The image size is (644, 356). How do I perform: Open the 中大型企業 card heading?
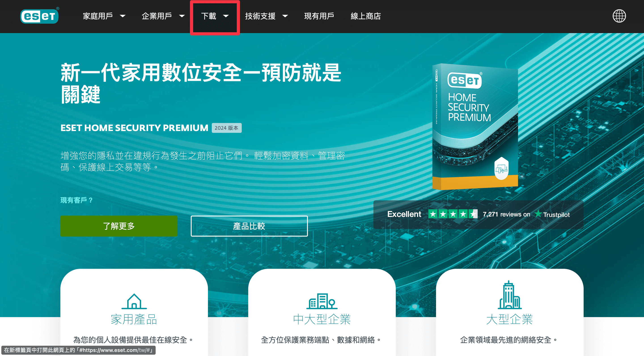pyautogui.click(x=322, y=319)
